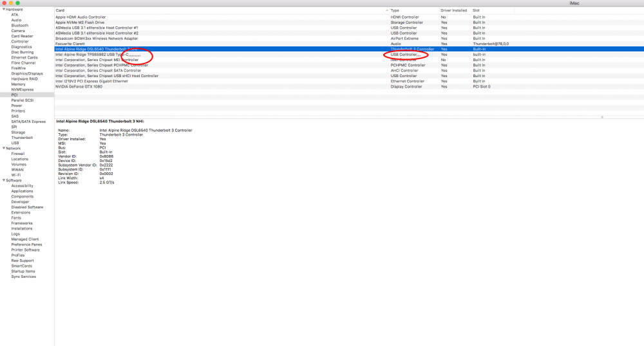
Task: Select Accessibility under Software
Action: pos(22,186)
